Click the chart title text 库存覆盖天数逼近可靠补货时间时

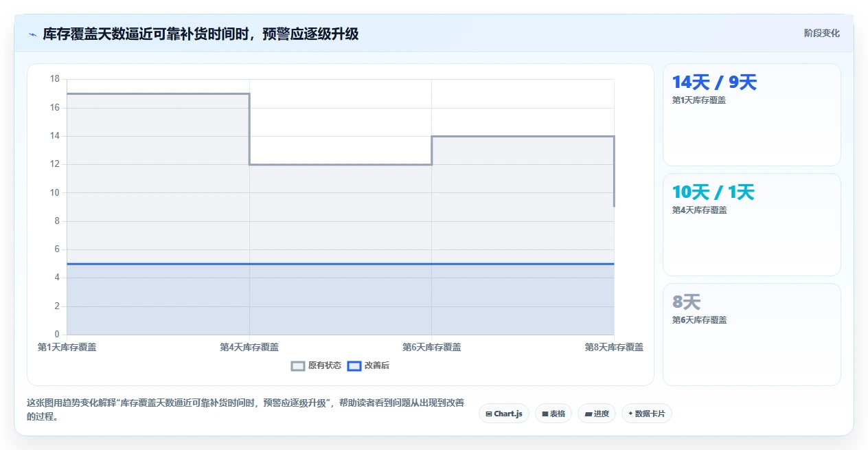click(145, 34)
